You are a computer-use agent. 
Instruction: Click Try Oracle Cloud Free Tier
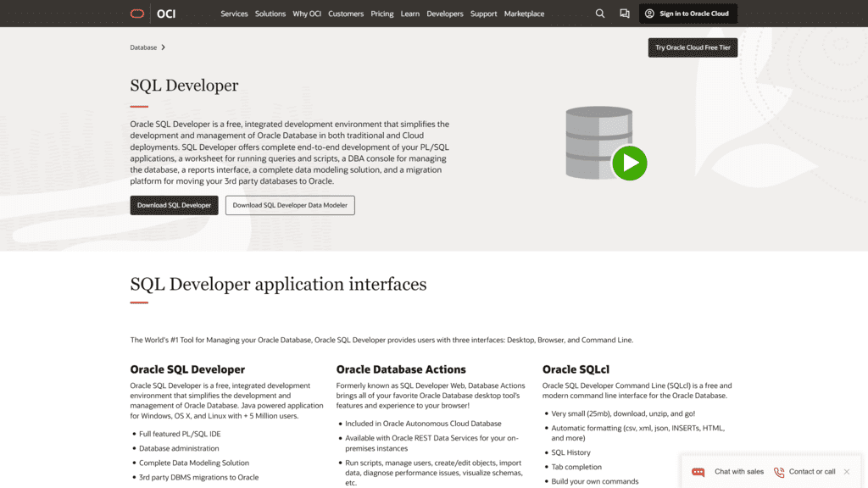[x=693, y=47]
